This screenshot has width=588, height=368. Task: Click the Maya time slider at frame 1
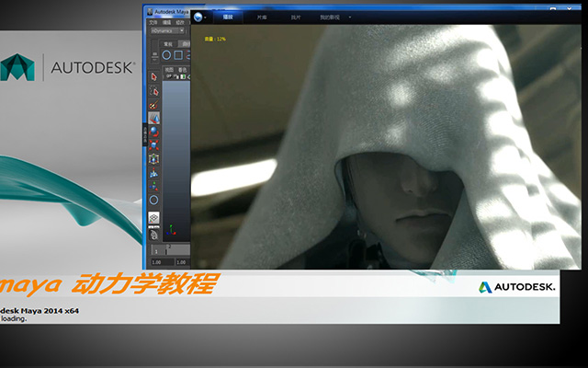point(156,251)
